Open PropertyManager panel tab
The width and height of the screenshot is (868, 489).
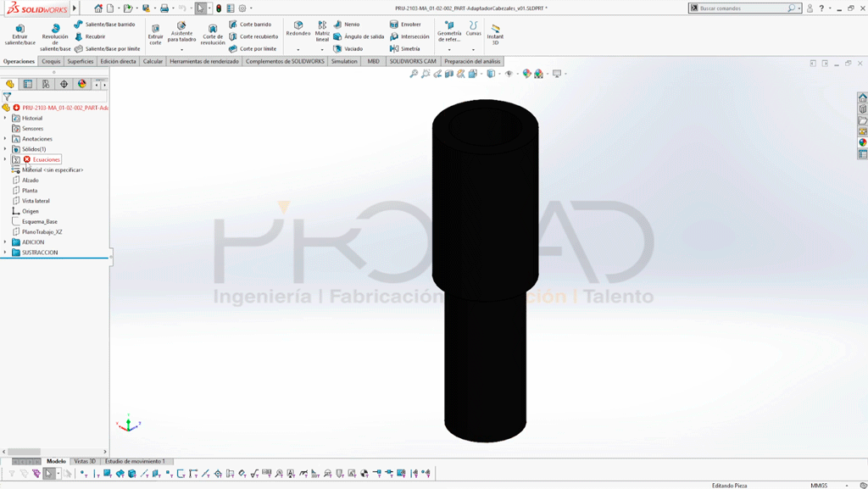[28, 84]
